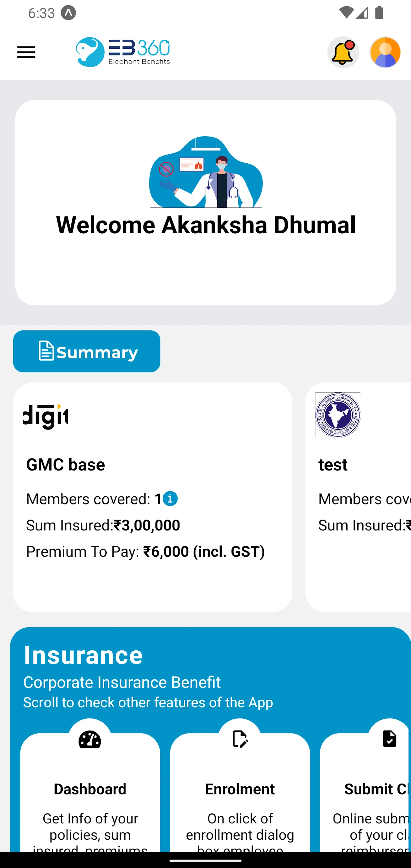Open notifications bell icon
Image resolution: width=411 pixels, height=868 pixels.
(343, 52)
